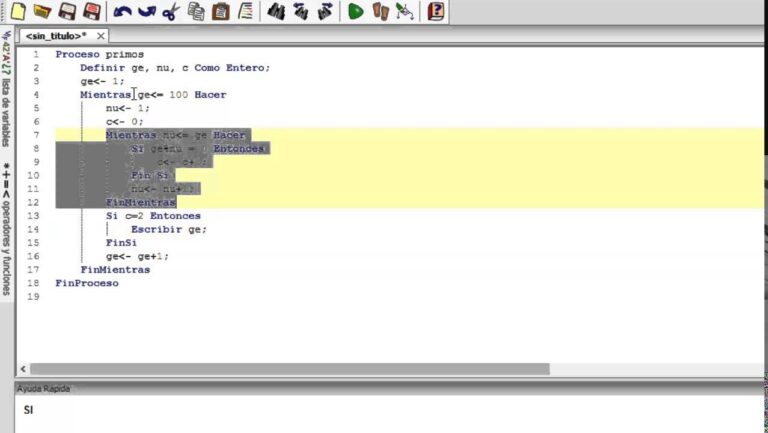Click the Save As red floppy icon
Screen dimensions: 768x433
pos(91,12)
